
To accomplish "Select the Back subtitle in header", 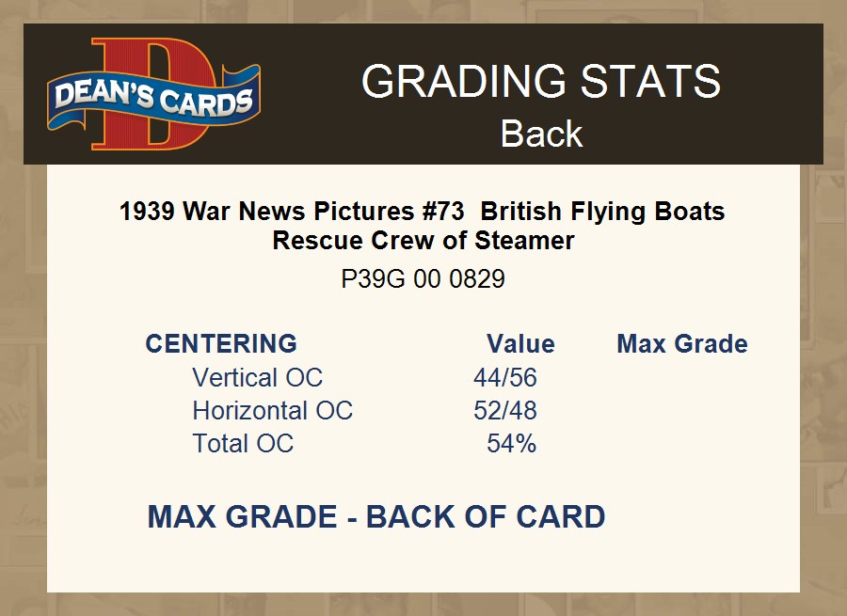I will (541, 134).
